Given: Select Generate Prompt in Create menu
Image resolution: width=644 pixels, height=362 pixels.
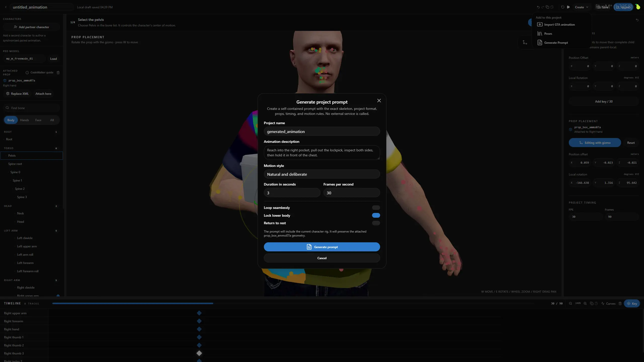Looking at the screenshot, I should [x=559, y=42].
